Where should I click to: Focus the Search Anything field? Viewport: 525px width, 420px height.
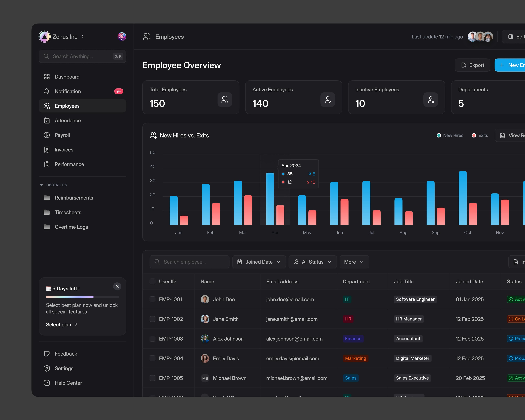pos(83,56)
